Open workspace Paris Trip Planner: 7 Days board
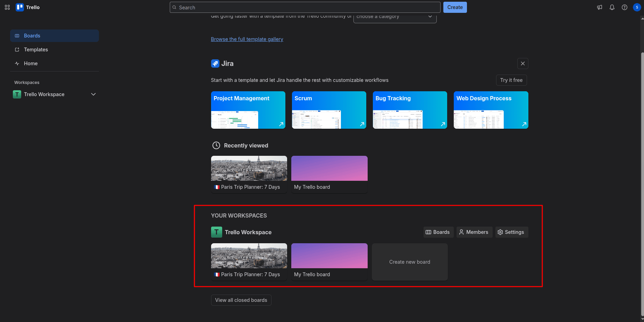 249,262
